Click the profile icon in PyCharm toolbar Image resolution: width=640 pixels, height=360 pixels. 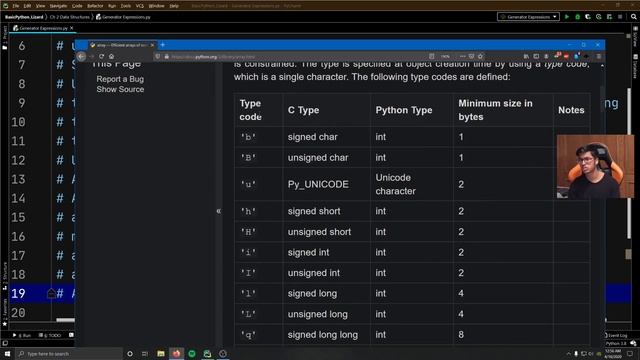[598, 17]
